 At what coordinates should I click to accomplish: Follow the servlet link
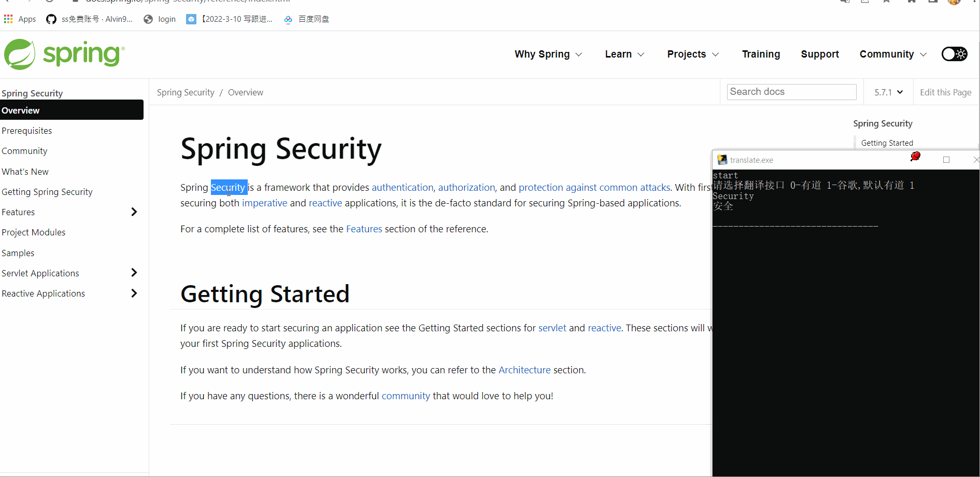click(552, 328)
